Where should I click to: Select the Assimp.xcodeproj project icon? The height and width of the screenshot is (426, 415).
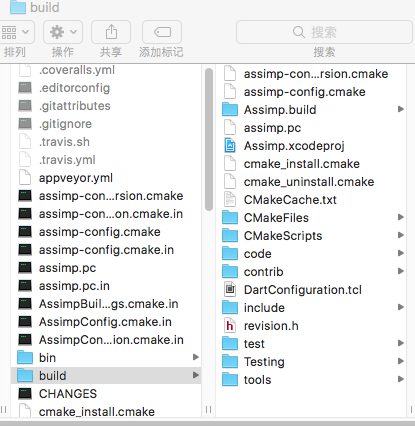[x=230, y=145]
